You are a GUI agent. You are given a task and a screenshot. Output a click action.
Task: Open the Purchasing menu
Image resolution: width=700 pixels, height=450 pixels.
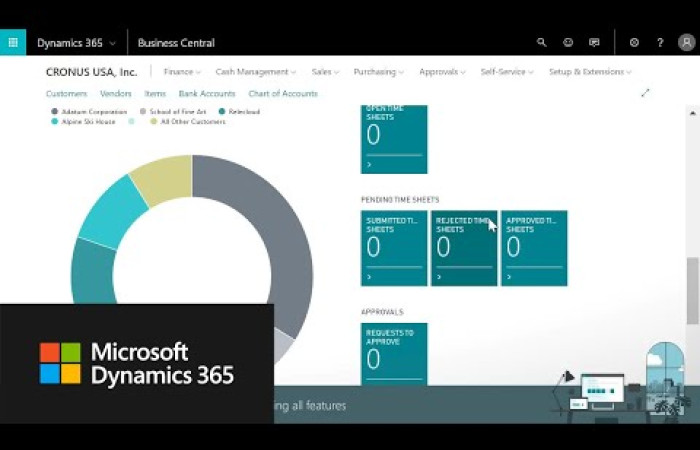point(378,72)
